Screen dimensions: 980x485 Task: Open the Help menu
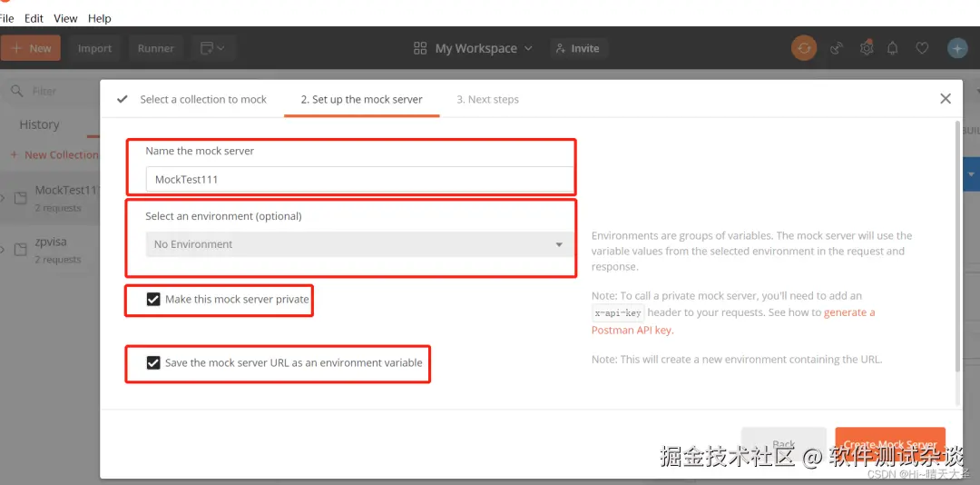pos(100,18)
